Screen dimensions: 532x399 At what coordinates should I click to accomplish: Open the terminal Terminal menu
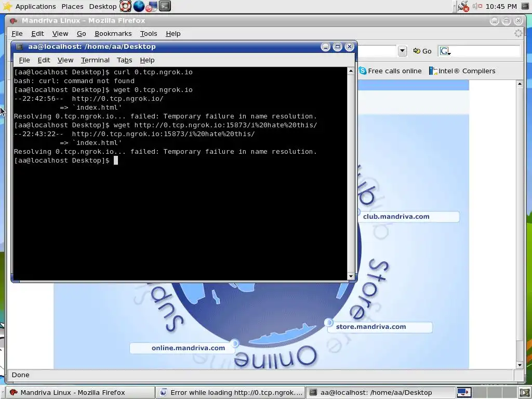pos(95,60)
